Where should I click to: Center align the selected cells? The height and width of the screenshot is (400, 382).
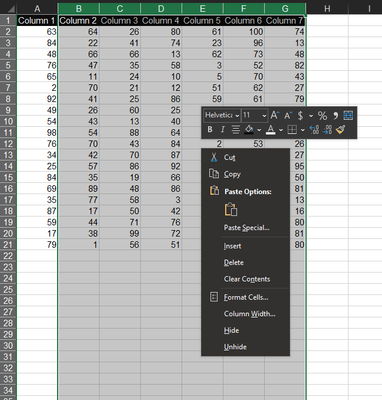(x=235, y=129)
